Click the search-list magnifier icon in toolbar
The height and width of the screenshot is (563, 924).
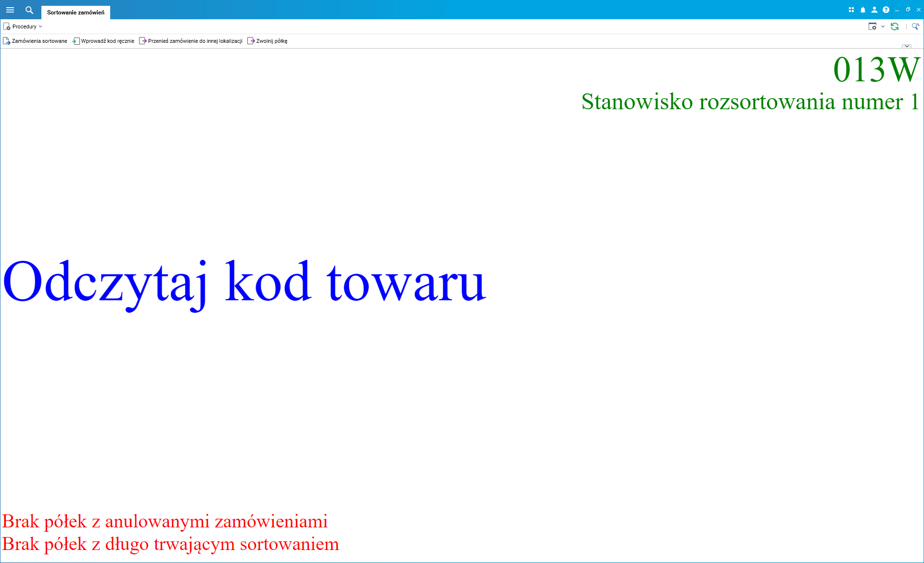(x=915, y=26)
